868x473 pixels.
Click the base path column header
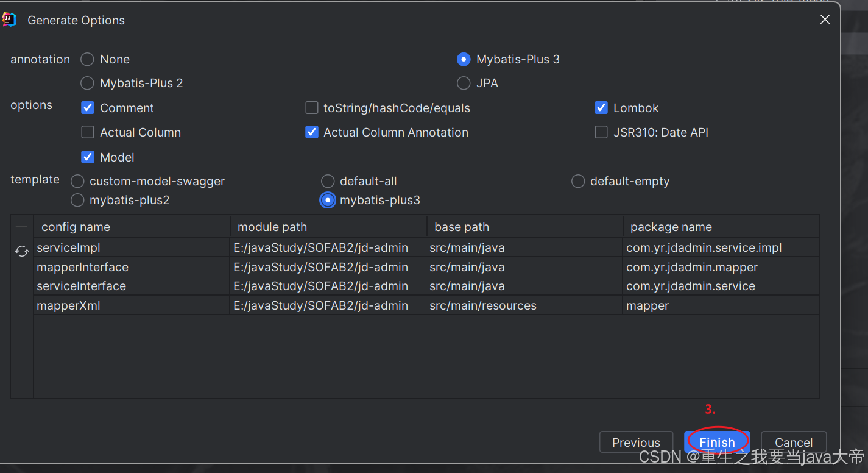(x=525, y=227)
